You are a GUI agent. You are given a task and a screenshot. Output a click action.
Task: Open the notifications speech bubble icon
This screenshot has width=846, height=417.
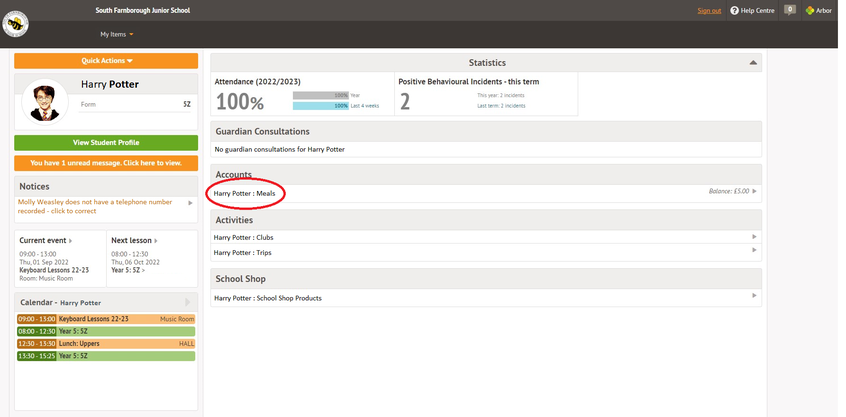click(790, 10)
